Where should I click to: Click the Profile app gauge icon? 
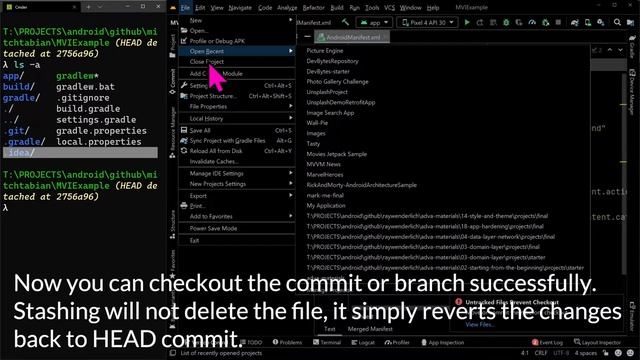pos(532,22)
